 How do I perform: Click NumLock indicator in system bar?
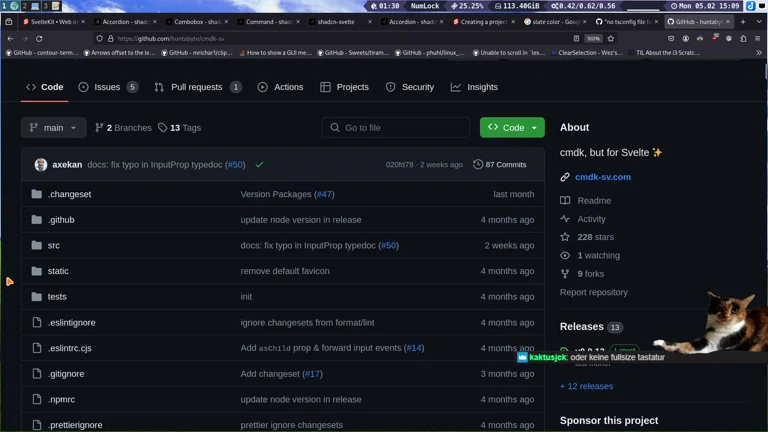click(425, 6)
